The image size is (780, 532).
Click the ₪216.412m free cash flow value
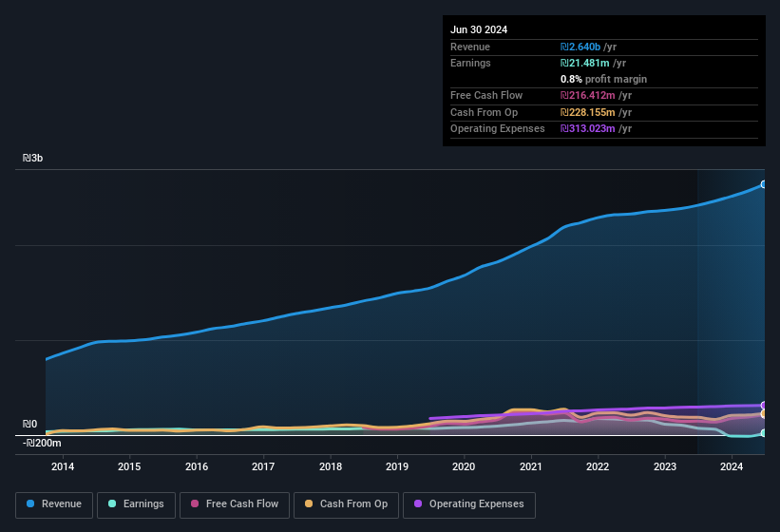coord(587,95)
